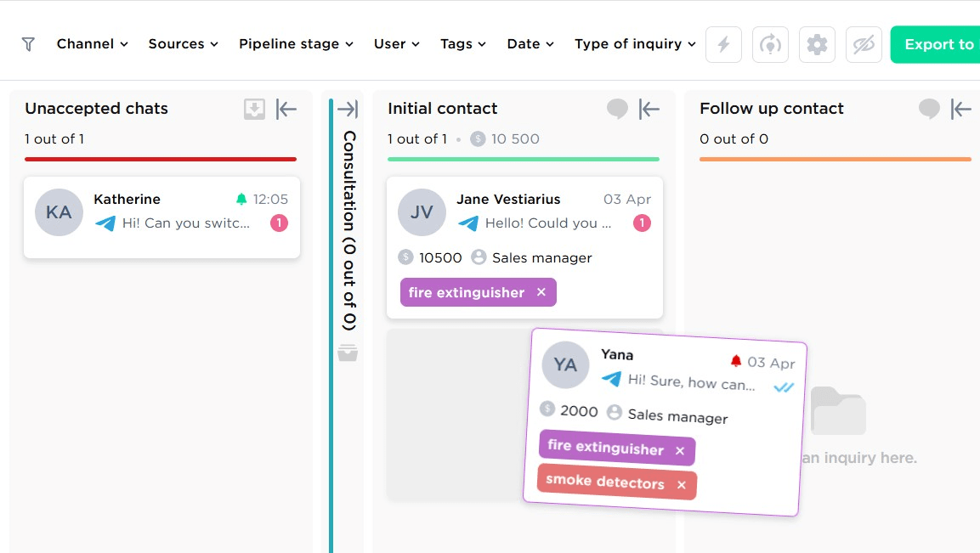Image resolution: width=980 pixels, height=553 pixels.
Task: Expand the collapsed Consultation column
Action: click(347, 109)
